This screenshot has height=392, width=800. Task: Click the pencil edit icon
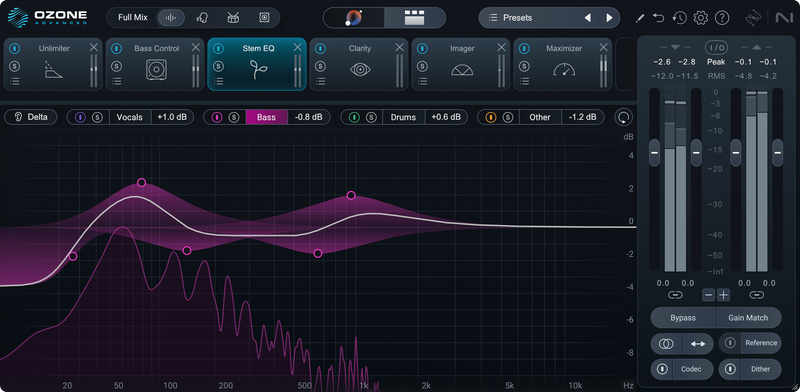click(639, 18)
